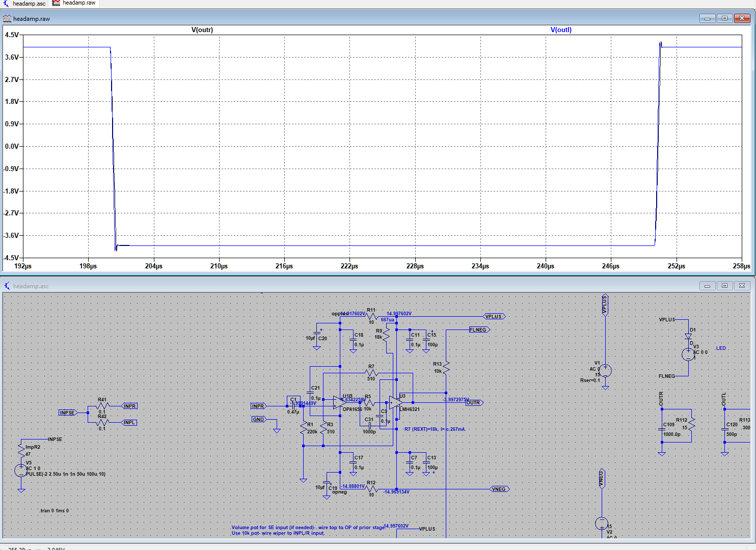Click the V1 supply voltage source
Image resolution: width=756 pixels, height=550 pixels.
click(x=605, y=370)
